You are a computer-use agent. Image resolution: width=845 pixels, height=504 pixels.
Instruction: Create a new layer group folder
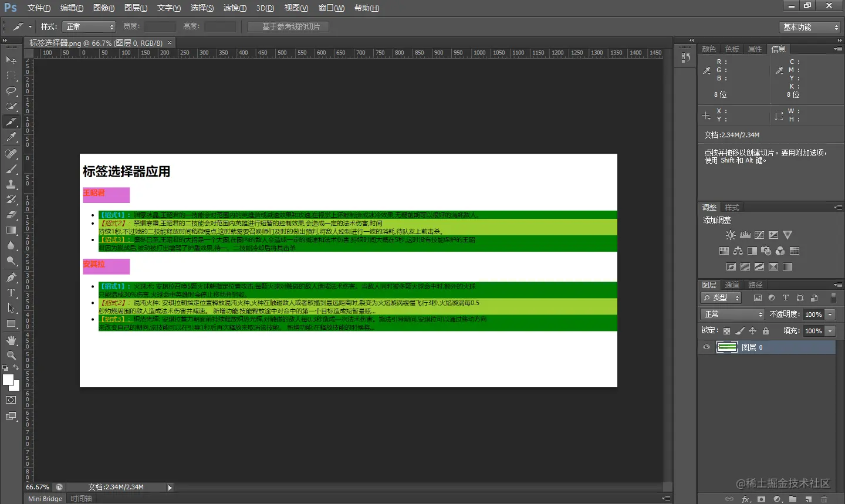coord(793,499)
